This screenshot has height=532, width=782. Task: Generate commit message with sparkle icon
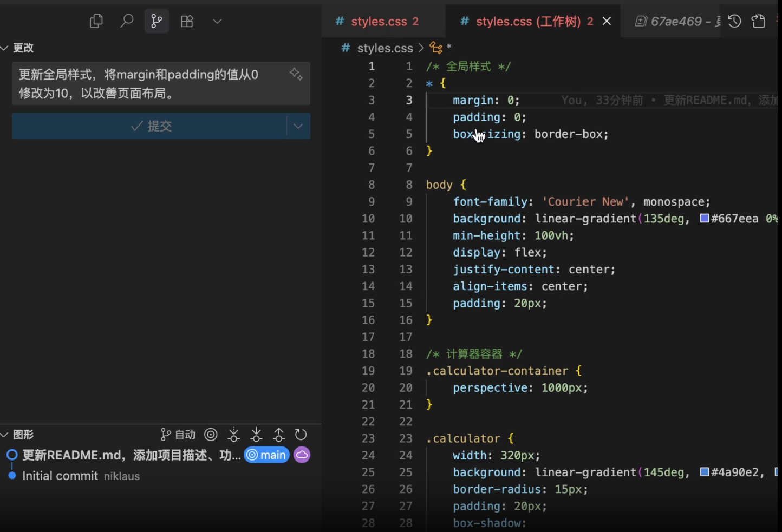[x=296, y=74]
